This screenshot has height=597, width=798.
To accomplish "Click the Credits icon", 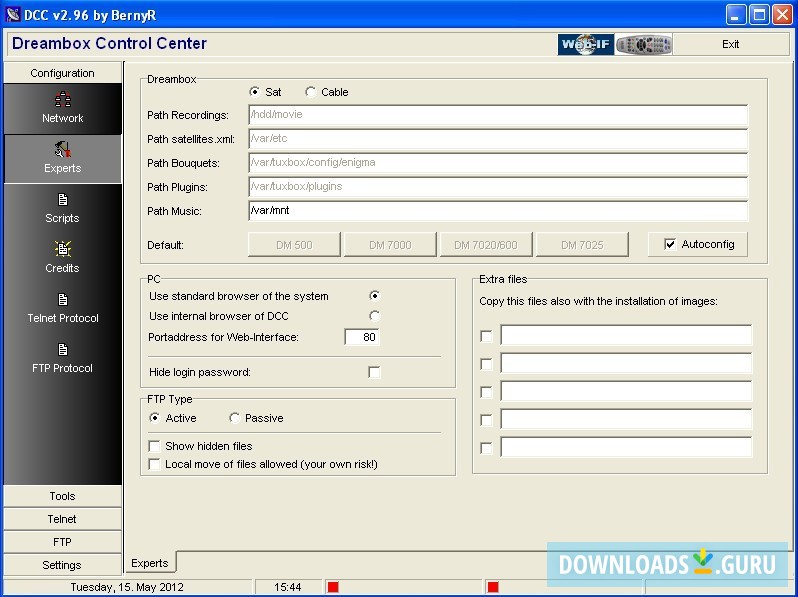I will tap(62, 250).
